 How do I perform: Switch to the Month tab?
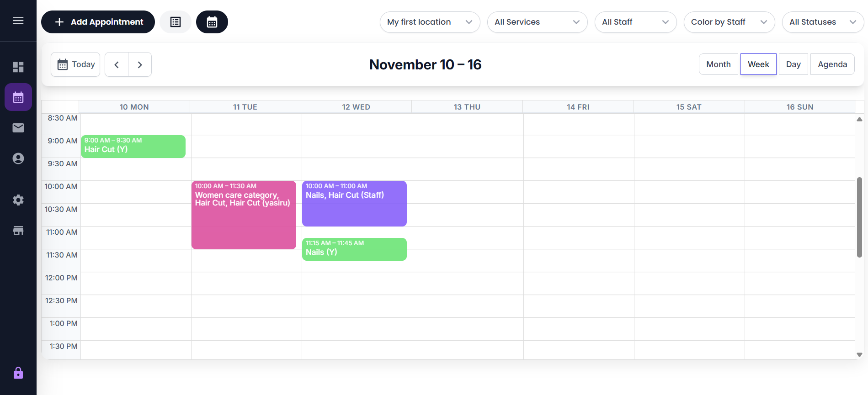click(x=718, y=64)
